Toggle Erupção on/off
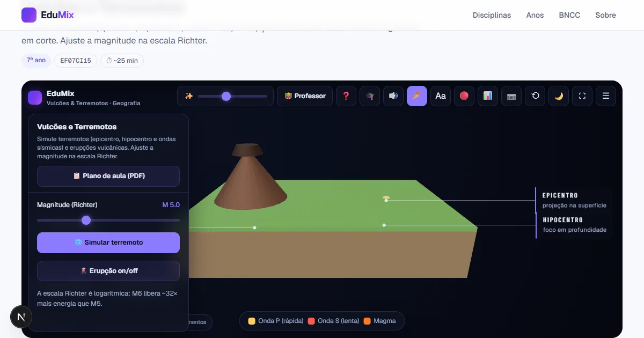Screen dimensions: 644x338 click(x=108, y=271)
